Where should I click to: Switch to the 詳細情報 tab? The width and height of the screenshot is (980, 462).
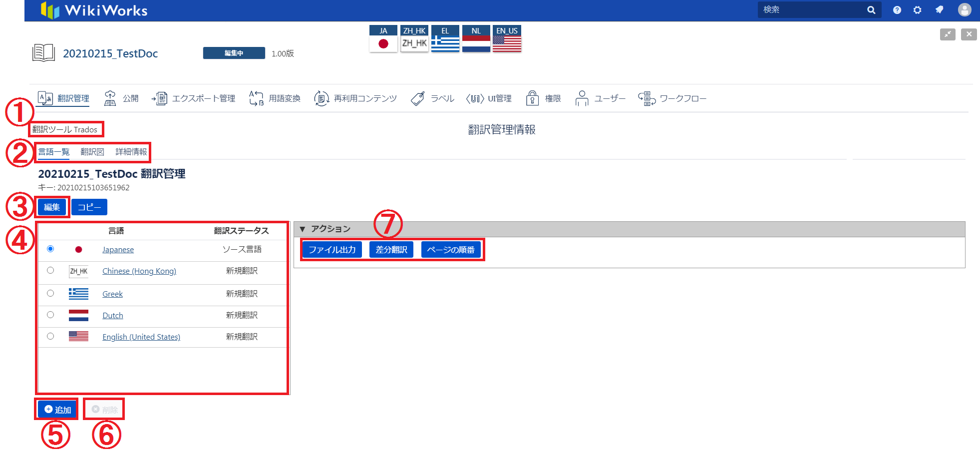[x=131, y=152]
